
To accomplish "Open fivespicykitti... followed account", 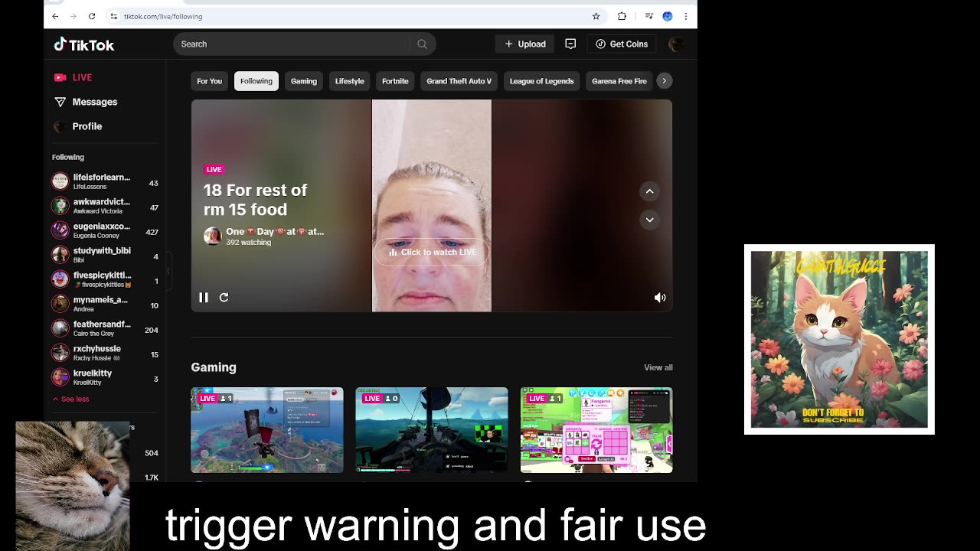I will 105,279.
